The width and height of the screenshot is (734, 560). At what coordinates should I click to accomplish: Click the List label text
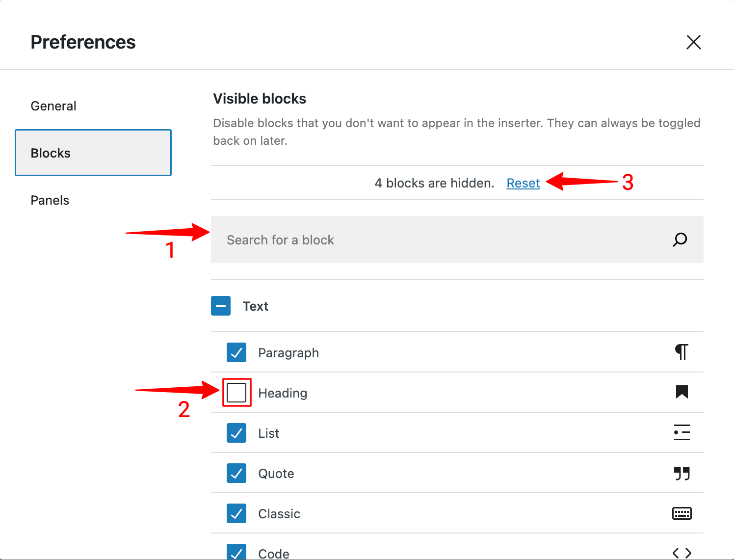click(x=269, y=433)
